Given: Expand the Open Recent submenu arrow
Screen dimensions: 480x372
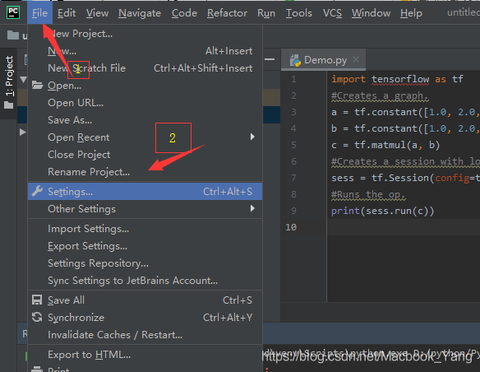Looking at the screenshot, I should click(x=253, y=137).
